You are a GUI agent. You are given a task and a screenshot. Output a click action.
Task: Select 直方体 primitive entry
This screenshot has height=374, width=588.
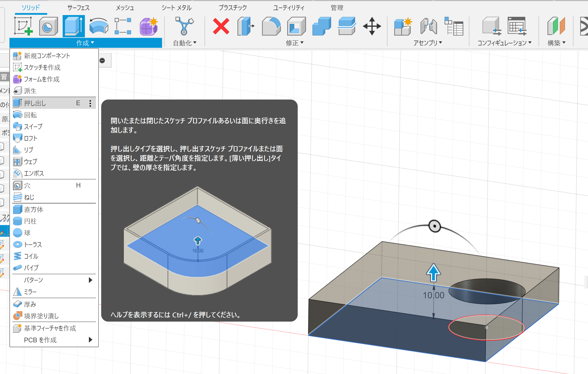[x=54, y=209]
